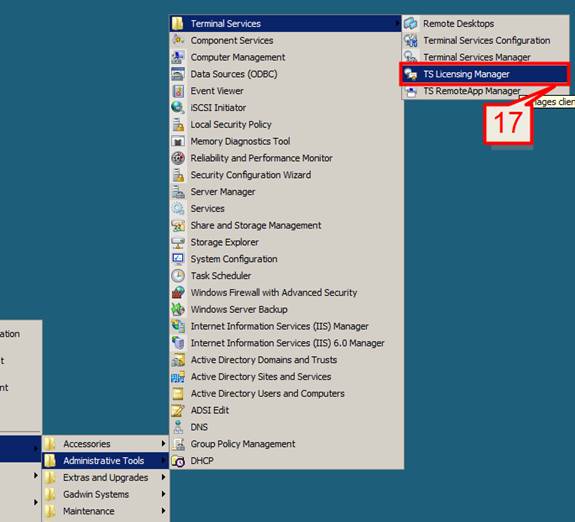Click the DHCP icon
Image resolution: width=575 pixels, height=522 pixels.
pyautogui.click(x=178, y=461)
